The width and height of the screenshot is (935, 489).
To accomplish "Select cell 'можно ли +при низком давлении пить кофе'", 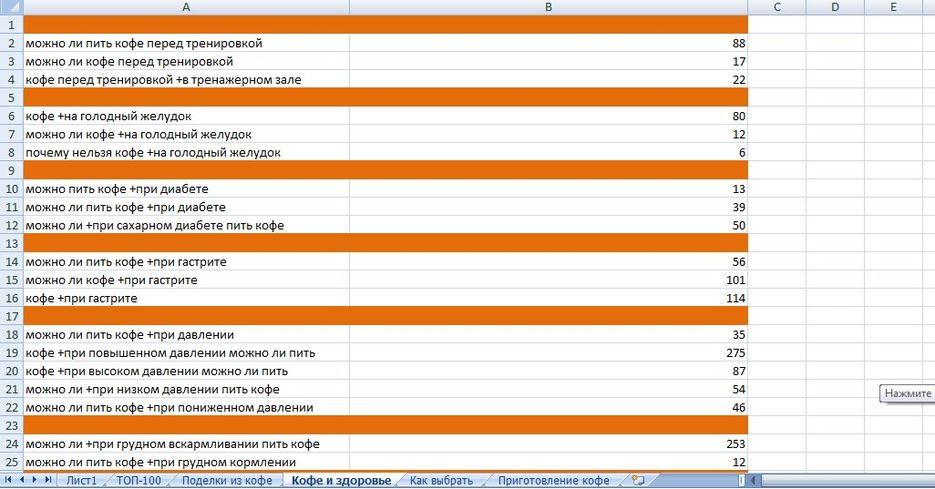I will click(x=186, y=389).
